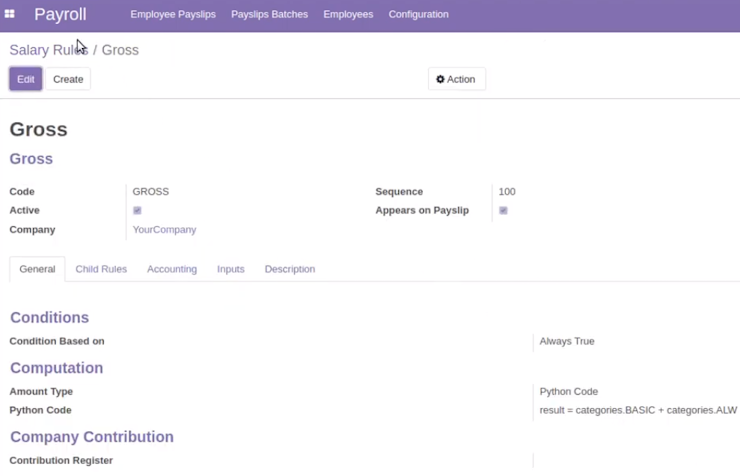Select the General tab

point(37,269)
